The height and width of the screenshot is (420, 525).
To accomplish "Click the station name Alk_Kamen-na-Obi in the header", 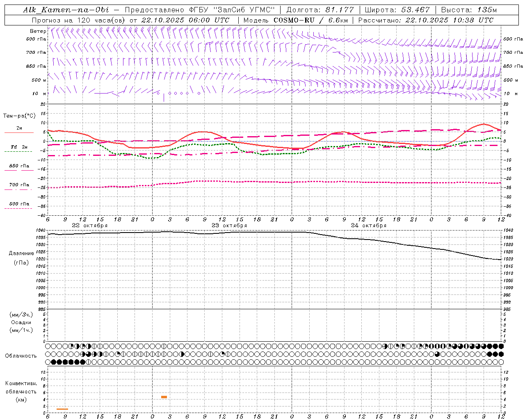I will click(x=66, y=10).
